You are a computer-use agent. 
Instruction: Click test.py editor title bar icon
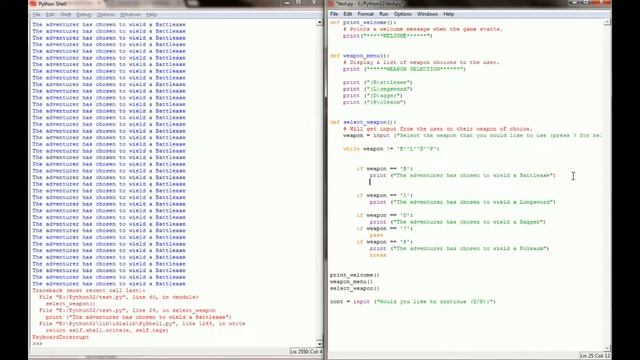(331, 4)
